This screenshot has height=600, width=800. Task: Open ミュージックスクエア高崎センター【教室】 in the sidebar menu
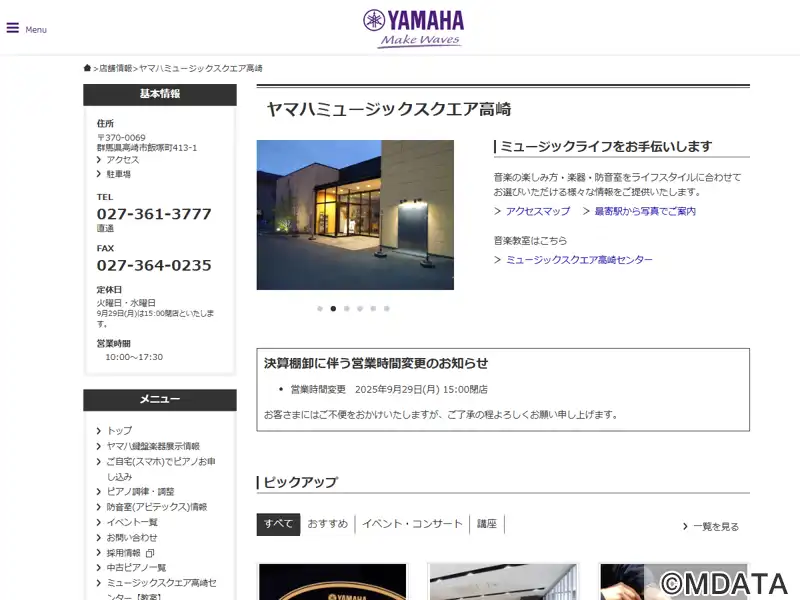click(x=161, y=589)
